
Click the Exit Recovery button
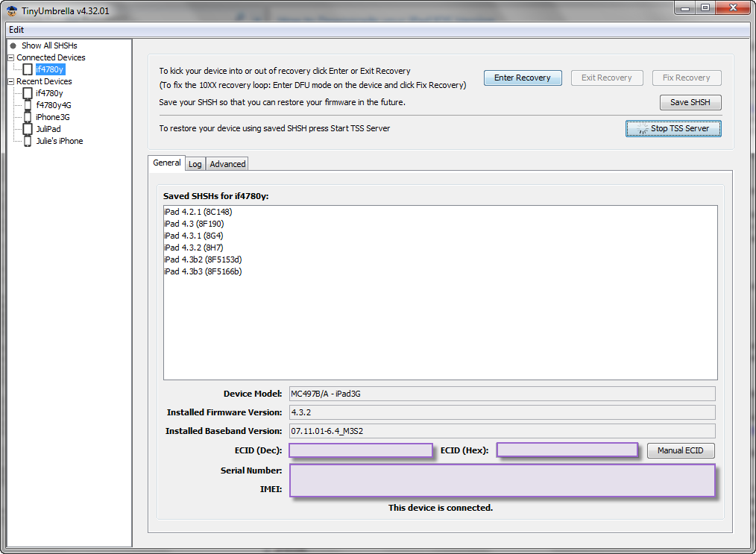point(607,78)
